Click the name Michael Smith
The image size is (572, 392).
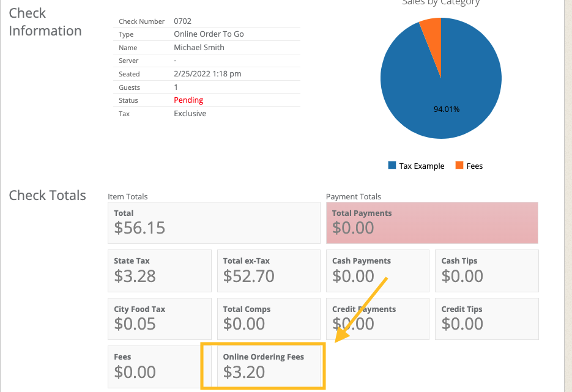click(199, 48)
